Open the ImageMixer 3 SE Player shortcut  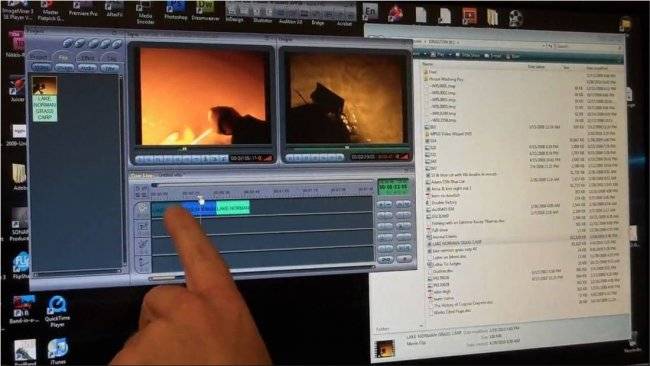click(17, 10)
